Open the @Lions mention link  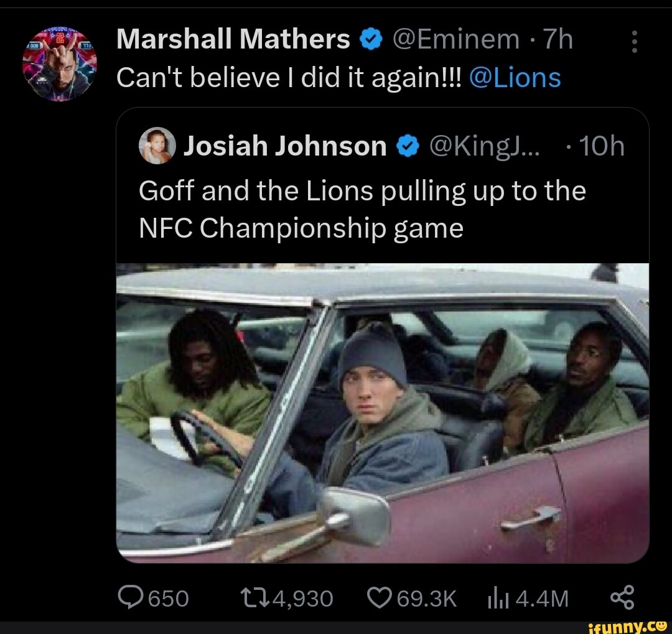[x=515, y=77]
